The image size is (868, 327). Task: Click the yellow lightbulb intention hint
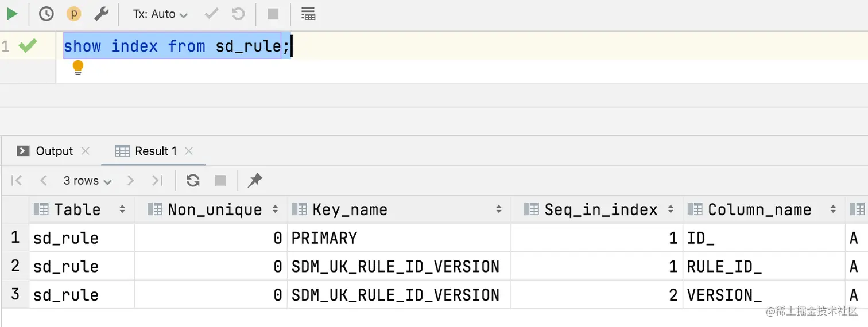pyautogui.click(x=78, y=68)
